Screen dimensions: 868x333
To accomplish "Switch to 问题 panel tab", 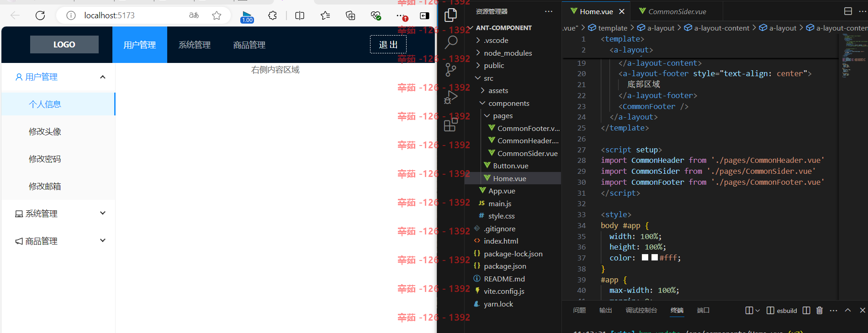I will (x=579, y=310).
